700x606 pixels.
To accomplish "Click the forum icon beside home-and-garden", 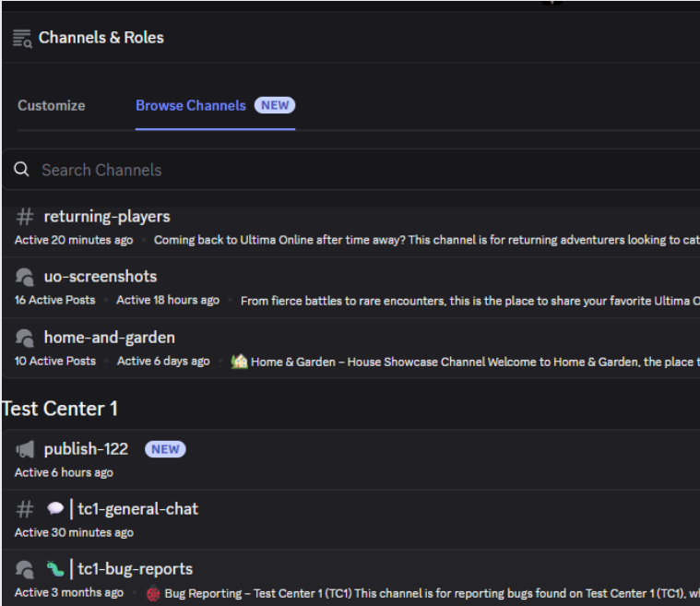I will pos(25,338).
